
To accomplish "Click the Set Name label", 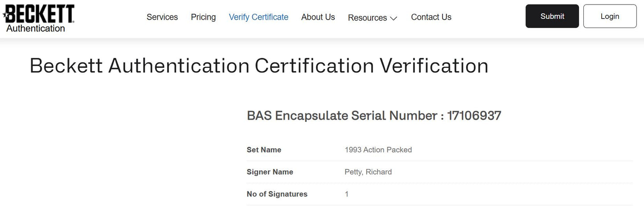I will coord(264,150).
